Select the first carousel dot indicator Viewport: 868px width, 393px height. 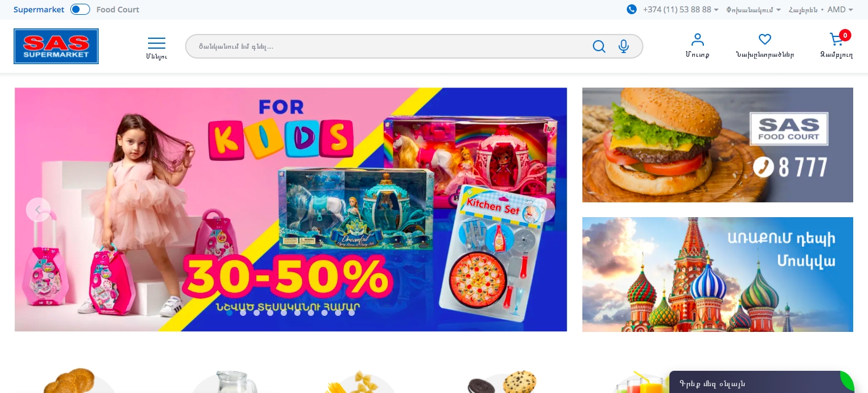[x=229, y=313]
